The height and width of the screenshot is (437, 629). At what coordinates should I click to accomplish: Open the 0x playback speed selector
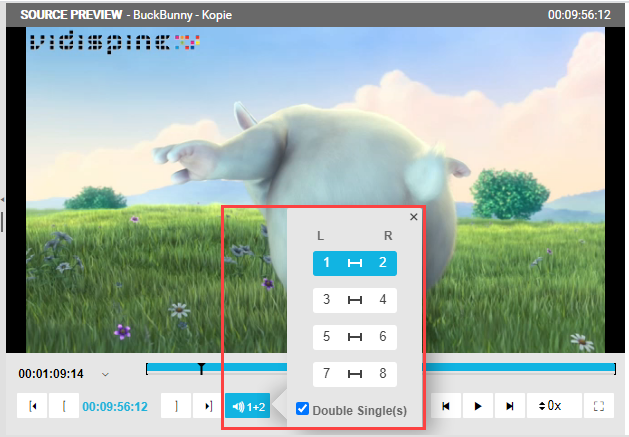[554, 406]
